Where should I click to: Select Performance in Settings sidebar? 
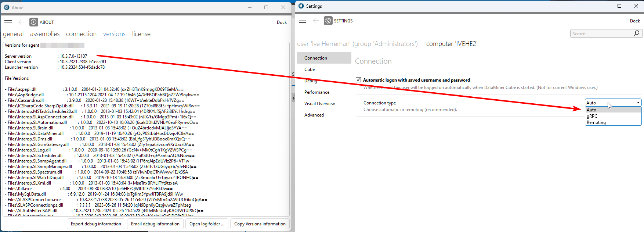click(x=324, y=92)
